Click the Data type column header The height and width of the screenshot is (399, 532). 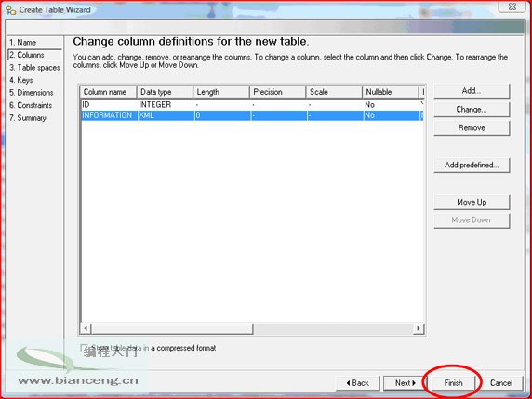(165, 92)
